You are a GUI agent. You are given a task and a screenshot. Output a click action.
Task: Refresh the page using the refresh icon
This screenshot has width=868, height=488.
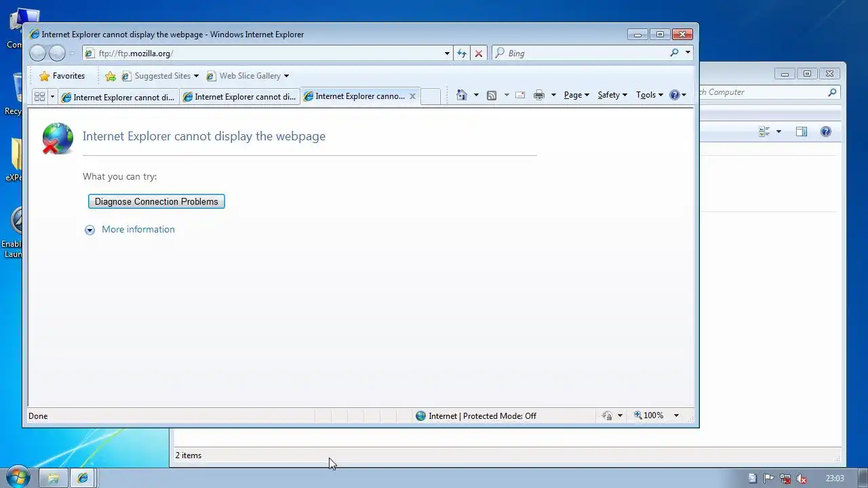[x=462, y=53]
